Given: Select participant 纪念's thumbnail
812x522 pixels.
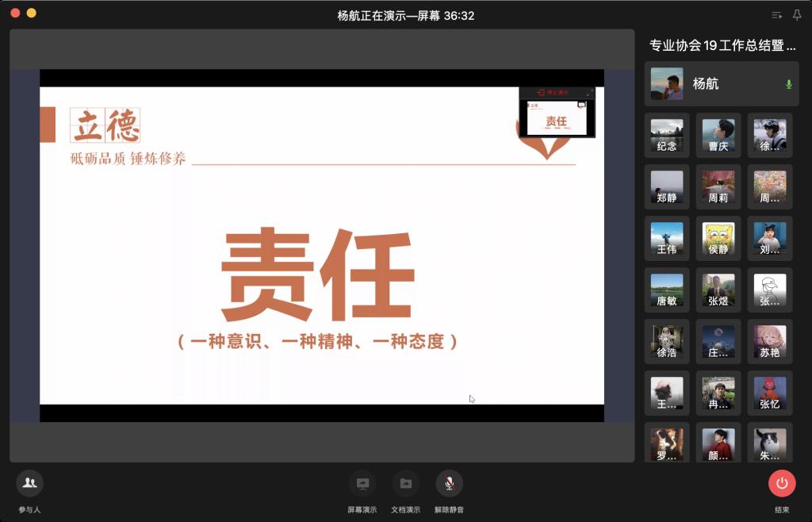Looking at the screenshot, I should point(667,136).
